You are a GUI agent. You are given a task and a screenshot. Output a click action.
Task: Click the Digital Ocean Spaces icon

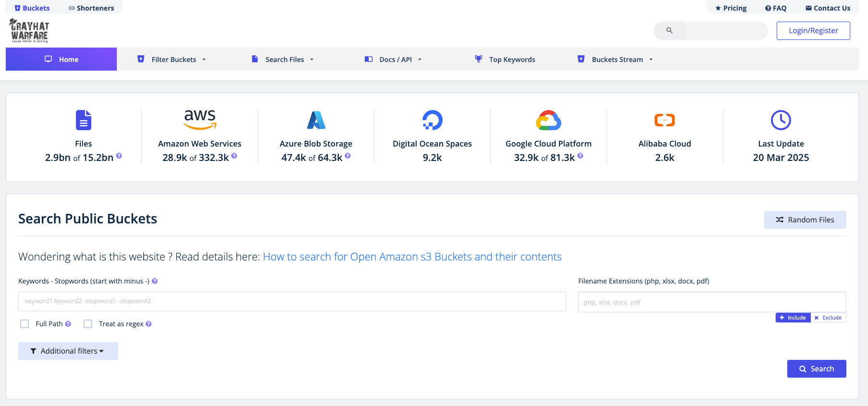pos(432,120)
